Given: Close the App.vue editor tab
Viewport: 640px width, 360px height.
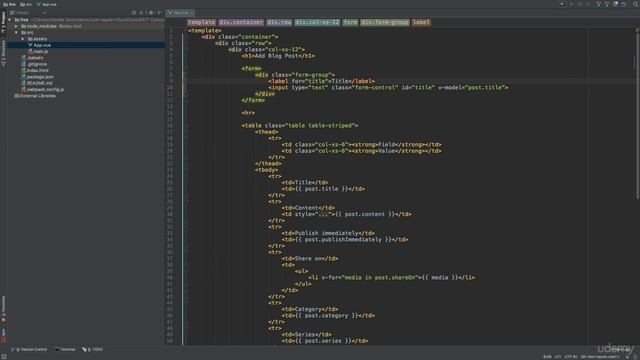Looking at the screenshot, I should 192,13.
